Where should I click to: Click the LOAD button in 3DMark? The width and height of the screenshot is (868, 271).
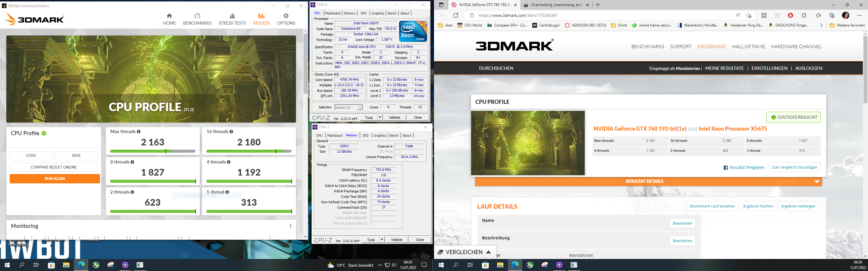coord(31,156)
